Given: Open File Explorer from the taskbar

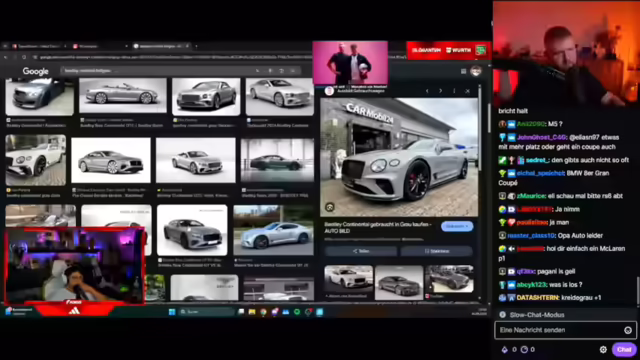Looking at the screenshot, I should point(252,312).
